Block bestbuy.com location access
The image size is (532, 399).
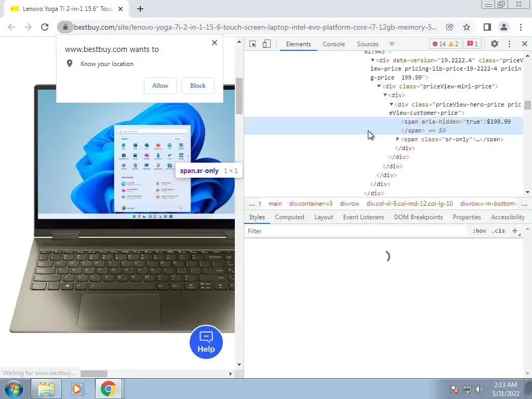(x=198, y=86)
